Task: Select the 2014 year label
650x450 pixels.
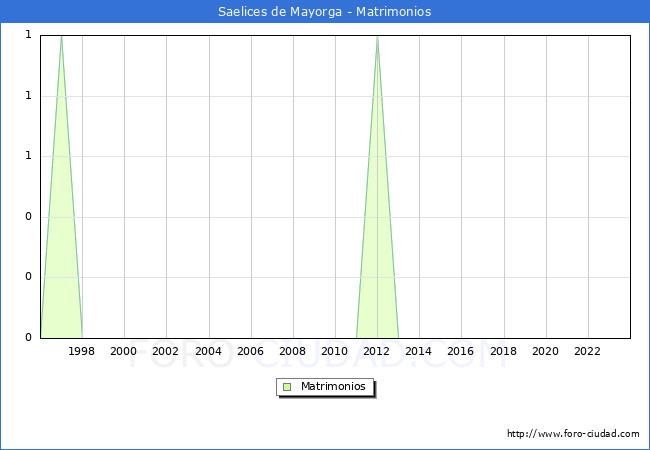Action: pyautogui.click(x=419, y=351)
